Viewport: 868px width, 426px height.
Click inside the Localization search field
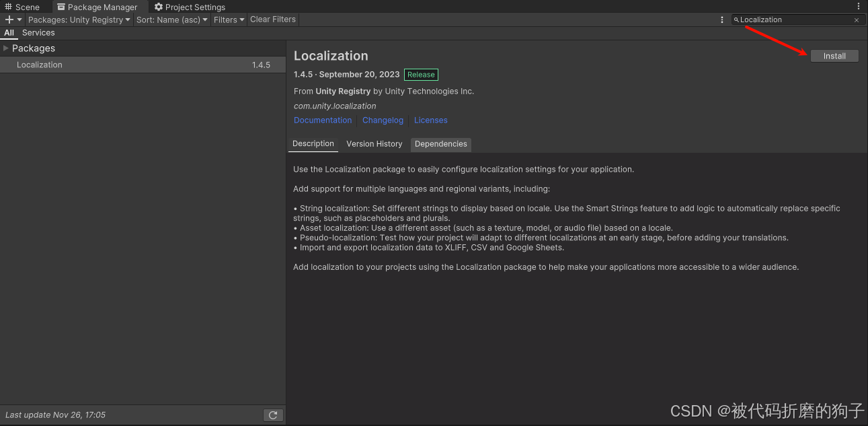coord(797,20)
